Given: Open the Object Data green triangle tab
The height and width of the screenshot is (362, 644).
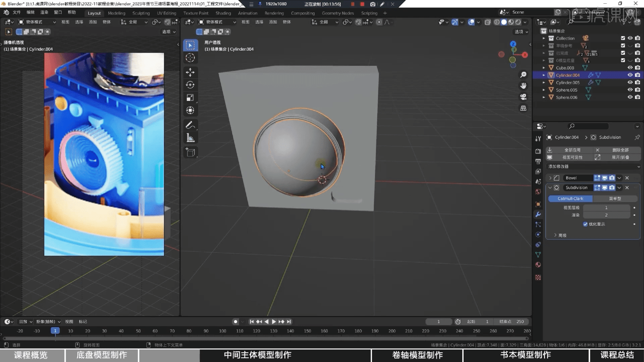Looking at the screenshot, I should 538,255.
